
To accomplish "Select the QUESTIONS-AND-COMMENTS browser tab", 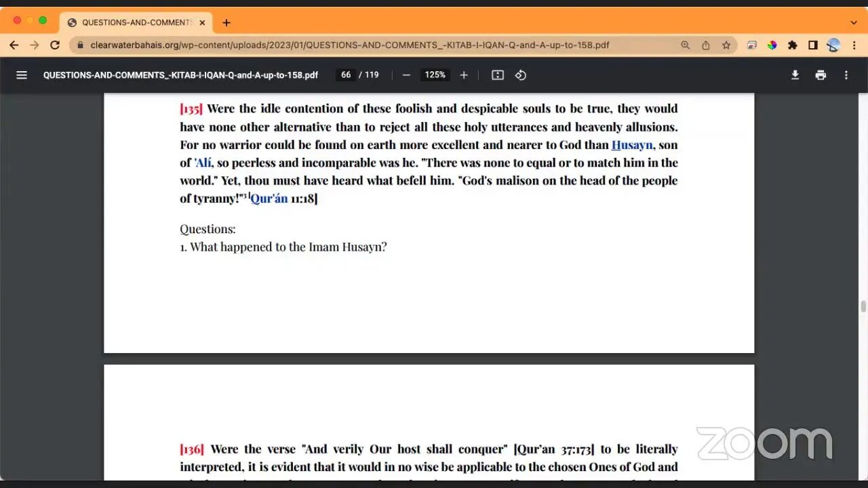I will (136, 22).
